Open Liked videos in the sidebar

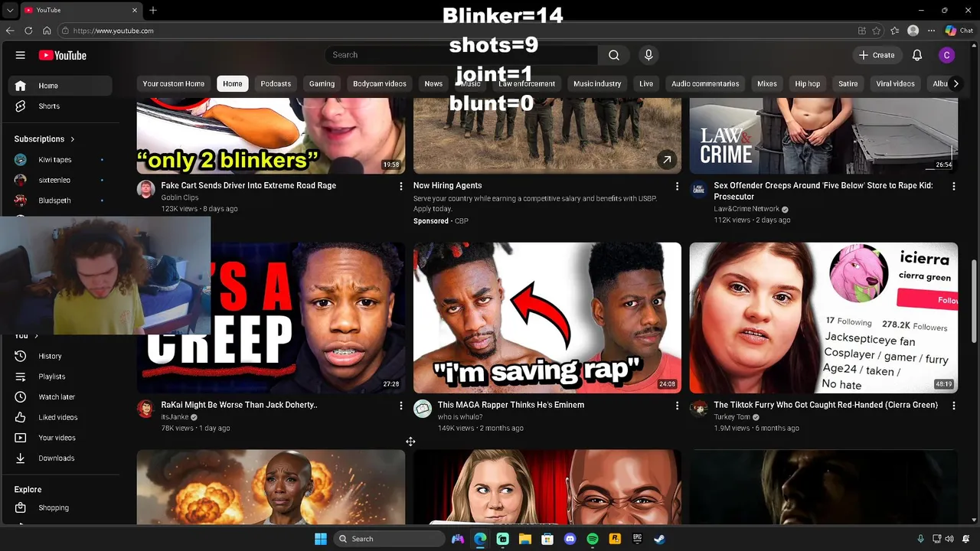coord(57,417)
